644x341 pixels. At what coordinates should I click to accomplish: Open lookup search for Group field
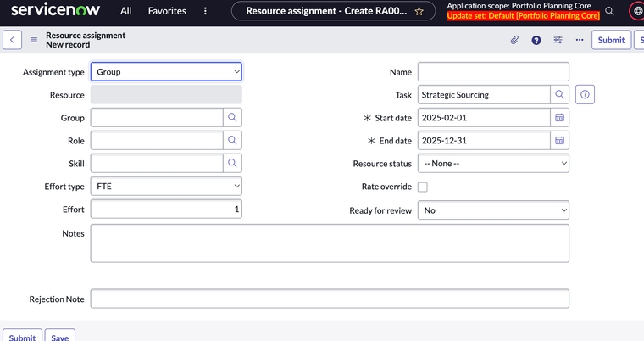pos(232,117)
